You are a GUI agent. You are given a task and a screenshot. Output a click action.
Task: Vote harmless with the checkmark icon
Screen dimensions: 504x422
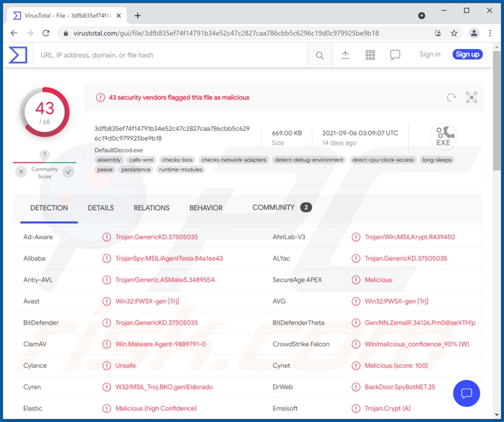[68, 172]
